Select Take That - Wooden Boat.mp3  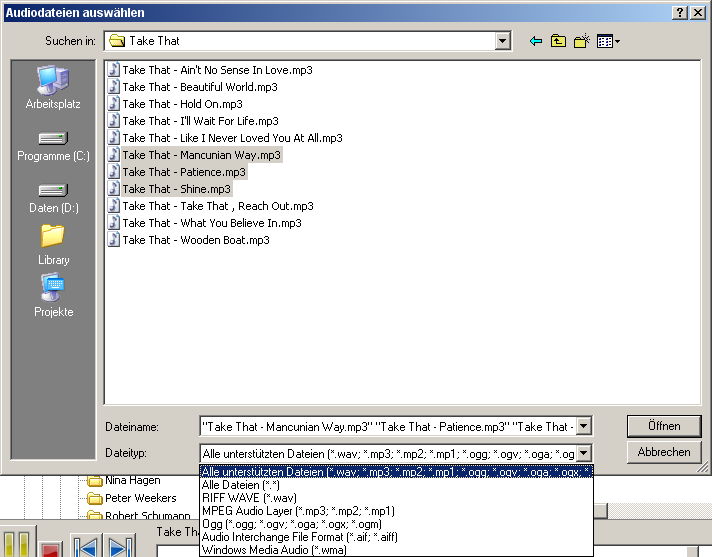189,240
